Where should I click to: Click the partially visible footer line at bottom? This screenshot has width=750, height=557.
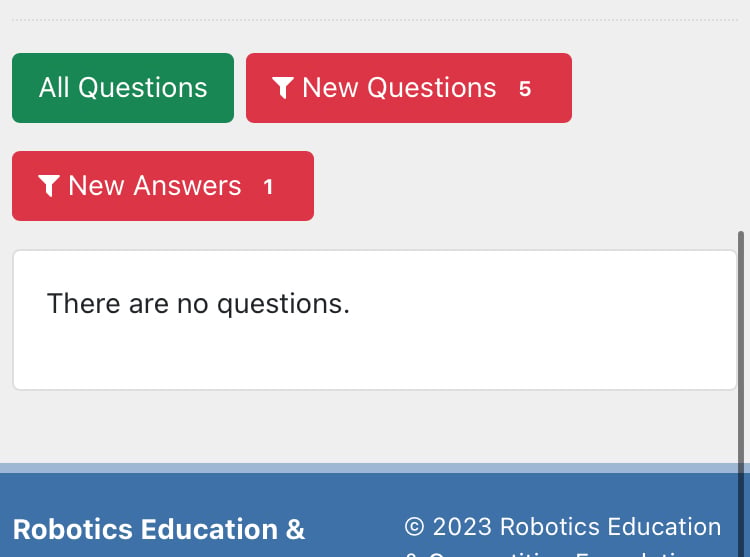[x=545, y=554]
